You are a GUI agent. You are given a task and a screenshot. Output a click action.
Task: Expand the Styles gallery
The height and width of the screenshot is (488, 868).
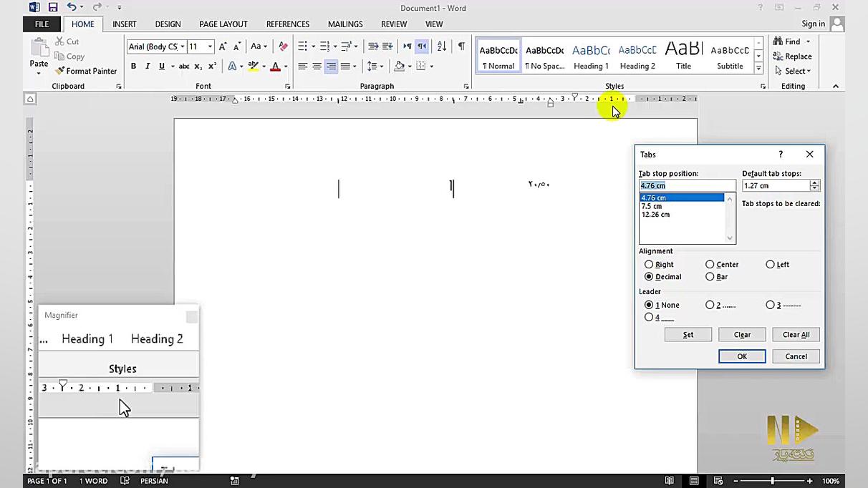click(758, 68)
